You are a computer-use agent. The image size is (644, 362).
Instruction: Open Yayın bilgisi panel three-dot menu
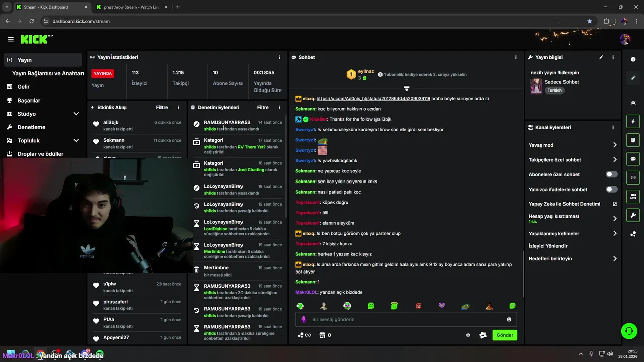click(613, 57)
